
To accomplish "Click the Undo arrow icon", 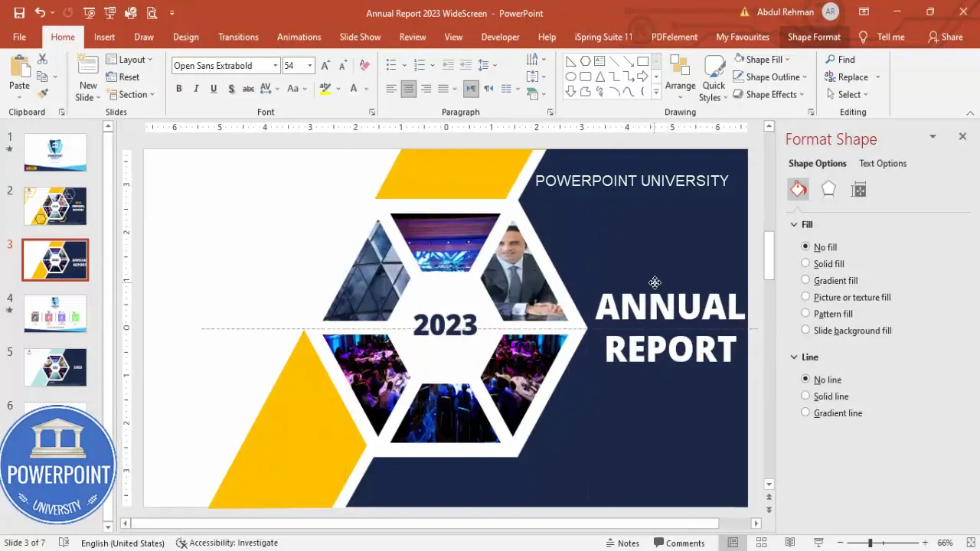I will point(40,13).
